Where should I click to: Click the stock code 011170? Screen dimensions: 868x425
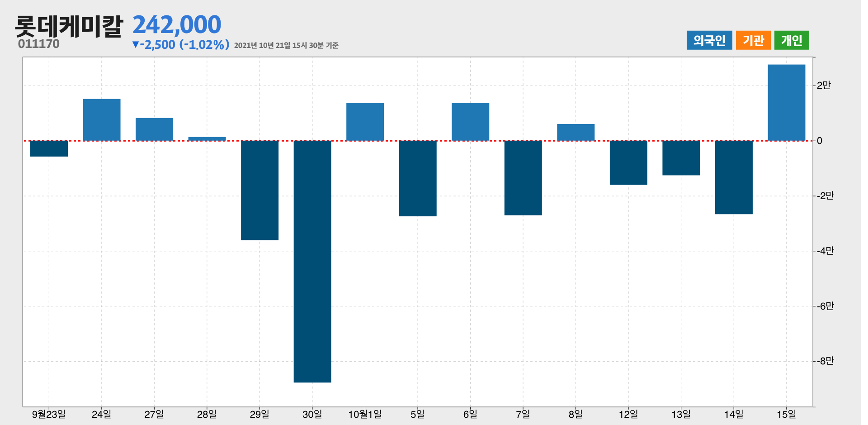(x=39, y=44)
